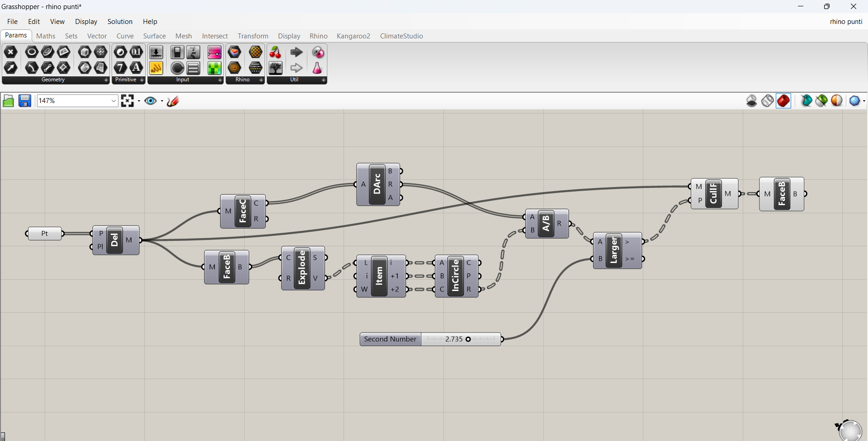The image size is (868, 441).
Task: Expand the Util panel dropdown
Action: (x=324, y=80)
